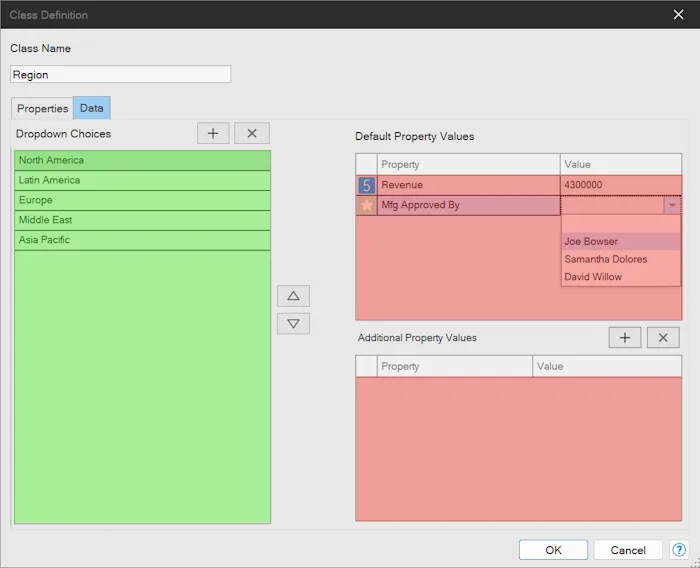Image resolution: width=700 pixels, height=568 pixels.
Task: Open Mfg Approved By value dropdown arrow
Action: 672,205
